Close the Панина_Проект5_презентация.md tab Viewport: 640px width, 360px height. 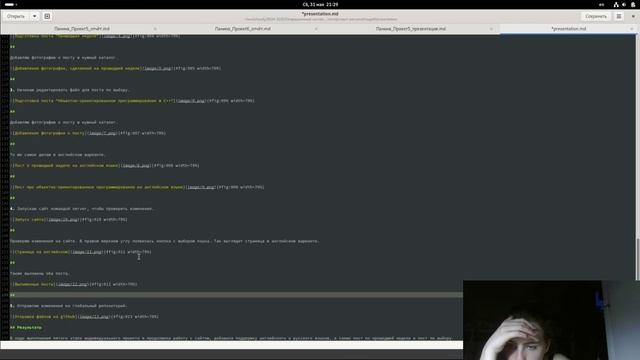(x=491, y=29)
